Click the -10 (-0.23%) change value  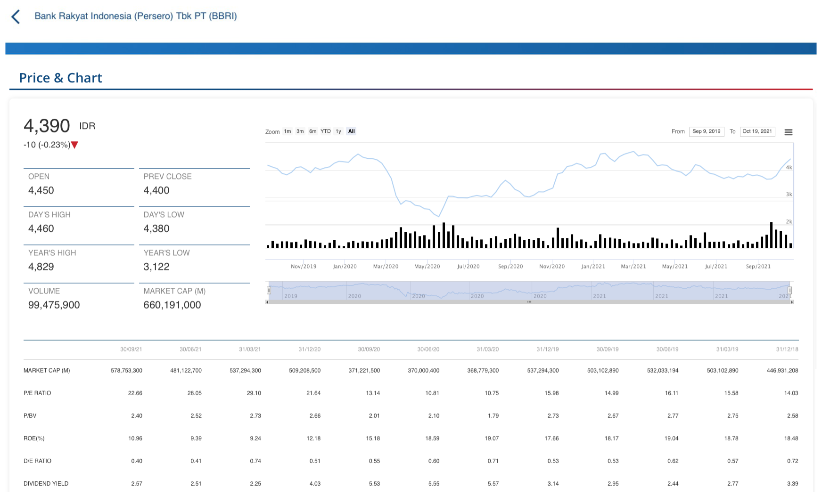tap(47, 145)
